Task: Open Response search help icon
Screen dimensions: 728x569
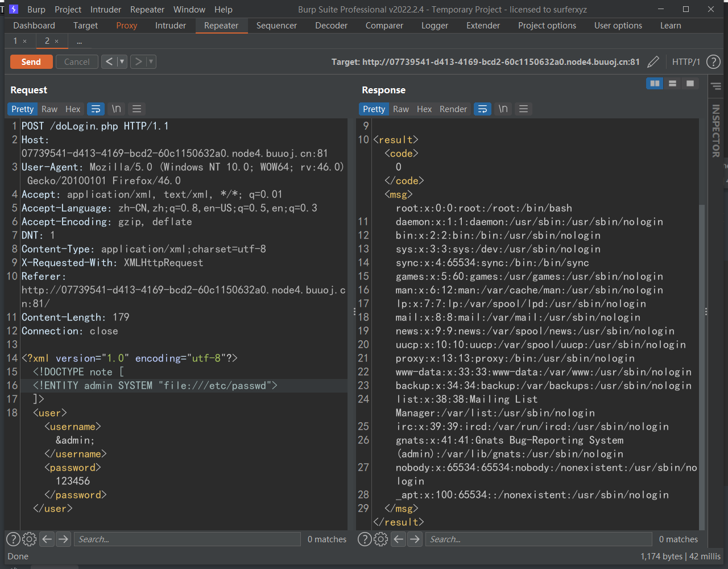Action: (365, 539)
